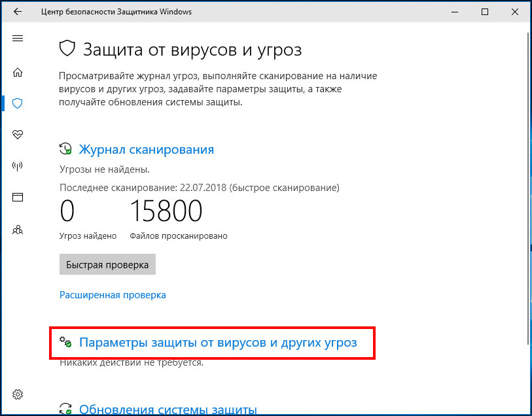Screen dimensions: 532x416
Task: Close the Defender Security Center window
Action: click(x=515, y=12)
